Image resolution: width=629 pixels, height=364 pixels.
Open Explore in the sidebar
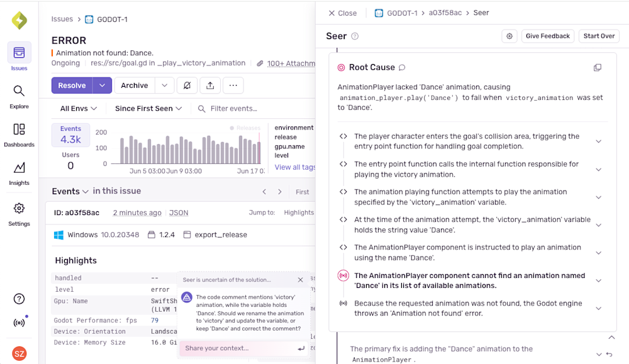click(19, 97)
